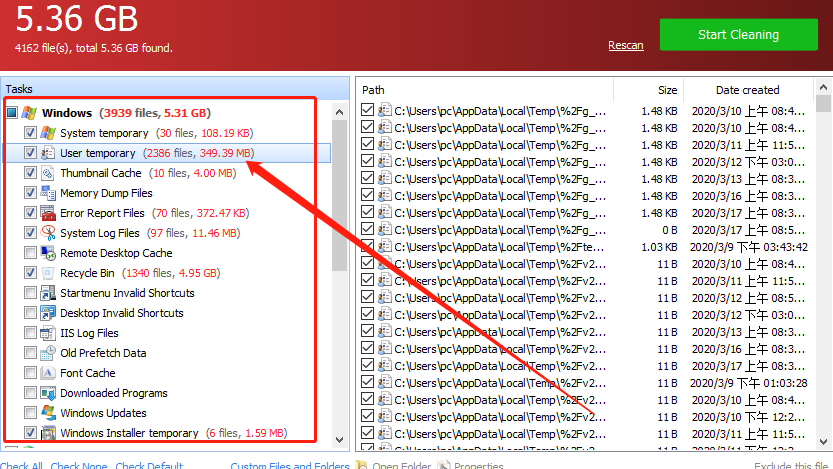Uncheck the file row sized 1.03 KB
Screen dimensions: 833x469
pyautogui.click(x=367, y=246)
